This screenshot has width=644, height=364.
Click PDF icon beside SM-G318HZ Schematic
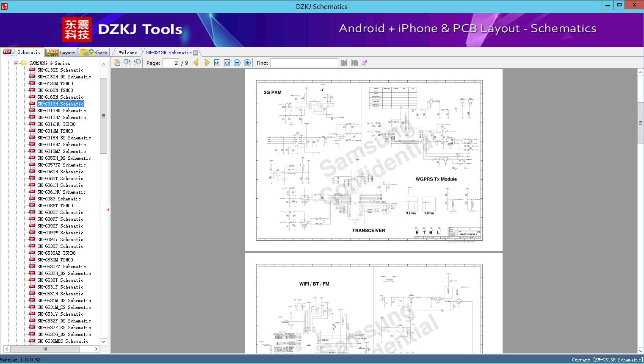click(x=32, y=144)
